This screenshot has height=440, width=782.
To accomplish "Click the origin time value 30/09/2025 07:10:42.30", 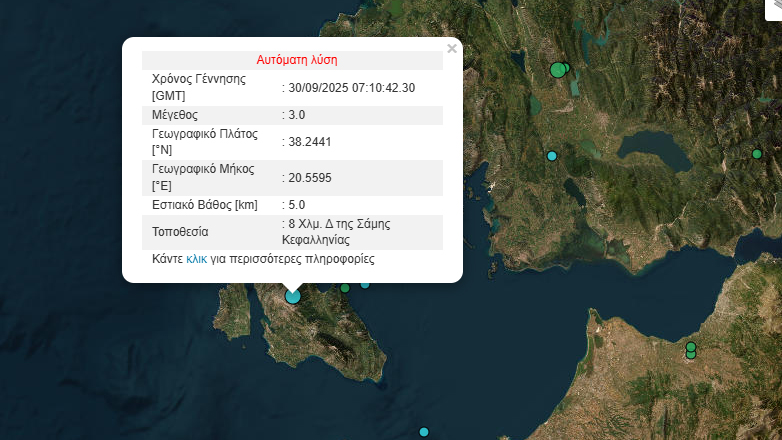I will point(351,87).
